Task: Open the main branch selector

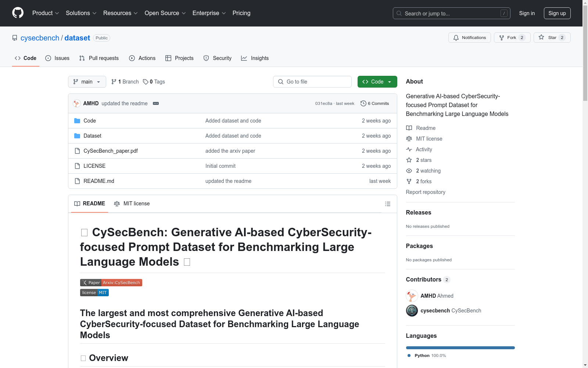Action: [87, 82]
